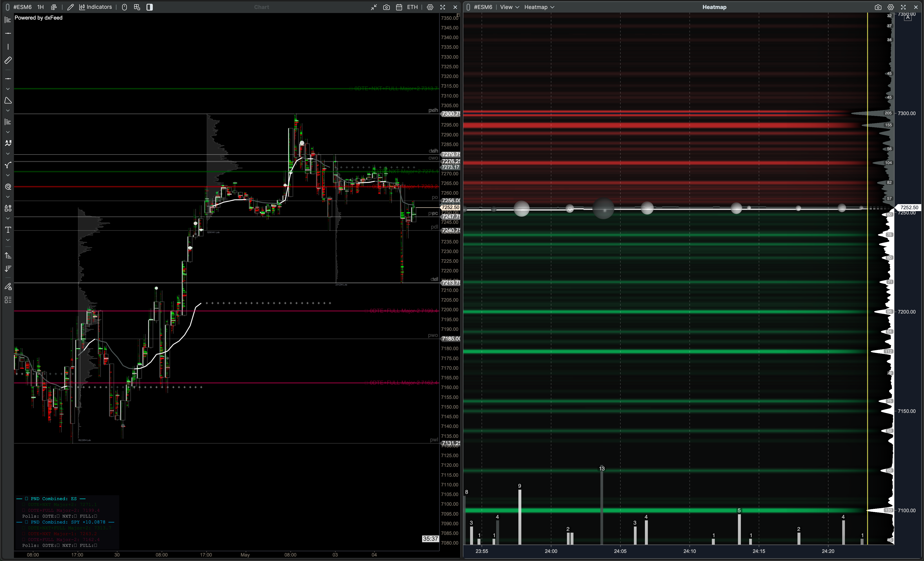Toggle the lock drawings icon

pos(8,287)
